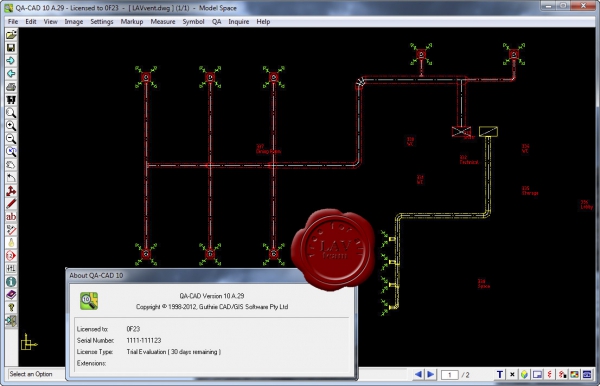The width and height of the screenshot is (600, 386).
Task: Click the Undo curved arrow icon
Action: tap(11, 178)
